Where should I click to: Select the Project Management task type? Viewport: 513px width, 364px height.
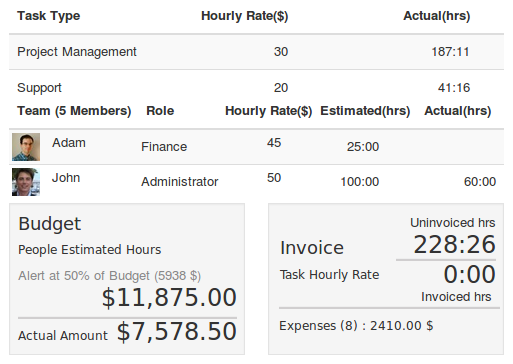pos(77,52)
